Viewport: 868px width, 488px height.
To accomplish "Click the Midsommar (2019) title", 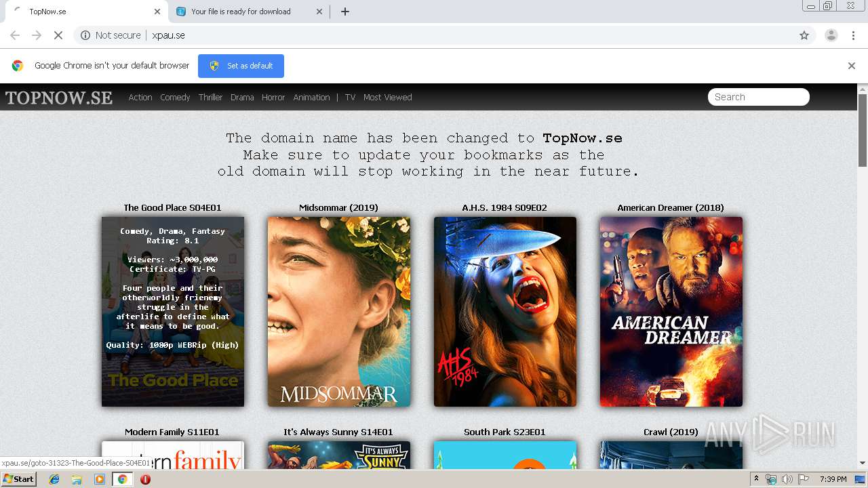I will click(338, 207).
